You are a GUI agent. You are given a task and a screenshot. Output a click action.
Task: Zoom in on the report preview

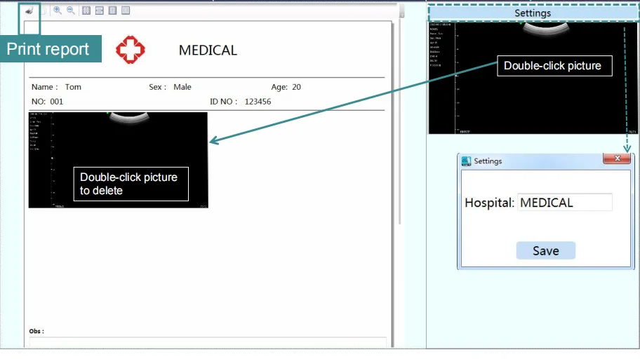pyautogui.click(x=58, y=11)
